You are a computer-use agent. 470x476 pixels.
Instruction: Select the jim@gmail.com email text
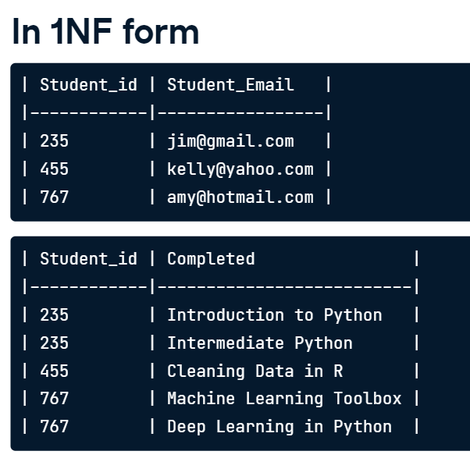tap(230, 141)
